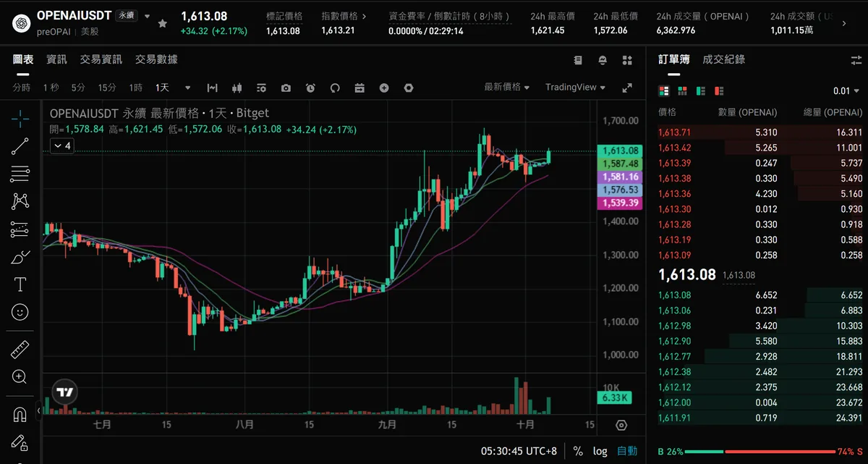Select the crosshair cursor tool

click(x=20, y=118)
